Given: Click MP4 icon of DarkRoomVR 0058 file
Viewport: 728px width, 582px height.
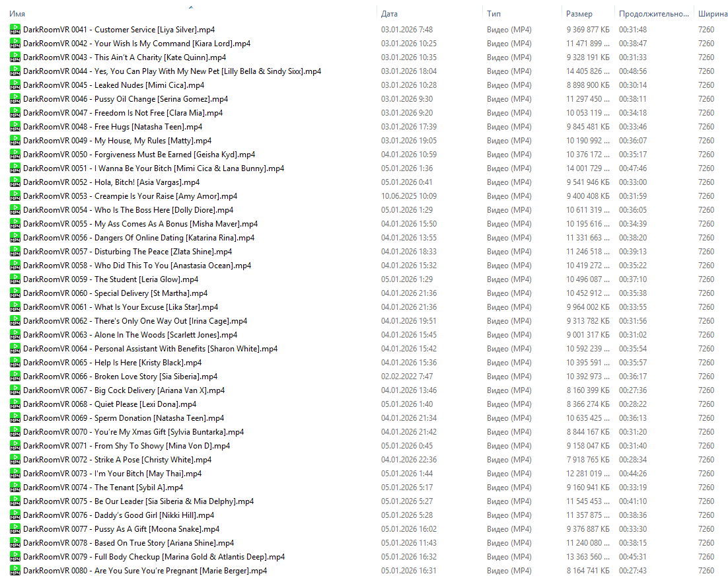Looking at the screenshot, I should (x=15, y=266).
